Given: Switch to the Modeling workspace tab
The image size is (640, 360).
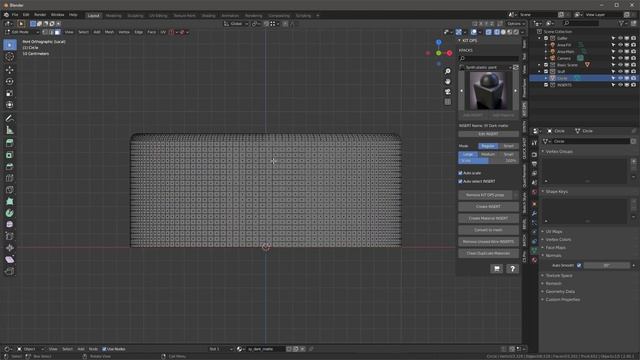Looking at the screenshot, I should tap(113, 16).
